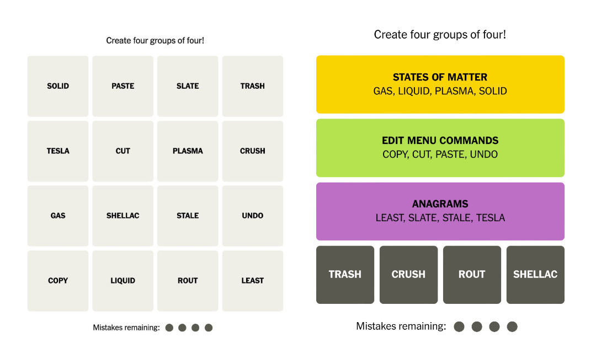Select the COPY word tile

(x=58, y=281)
